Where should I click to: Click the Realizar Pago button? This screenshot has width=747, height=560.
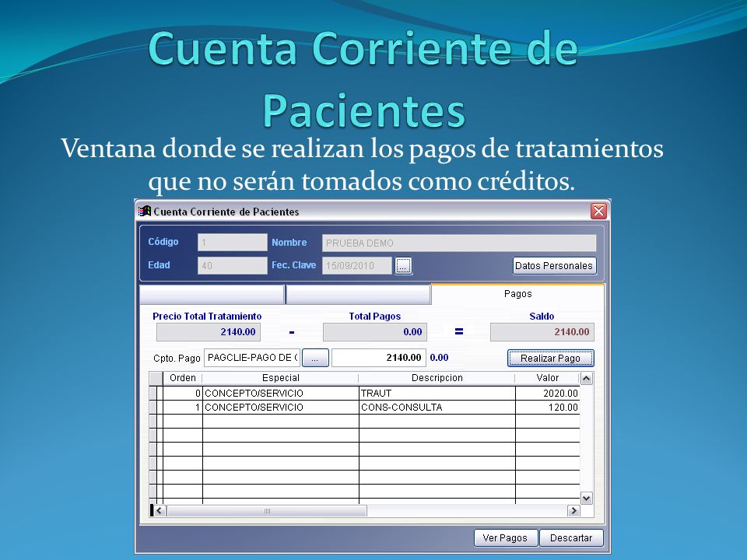[550, 358]
